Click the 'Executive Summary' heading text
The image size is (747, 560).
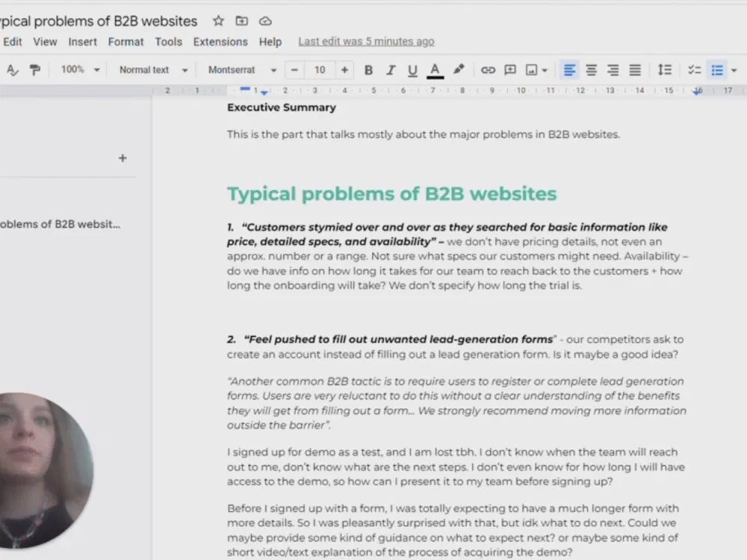pyautogui.click(x=282, y=108)
